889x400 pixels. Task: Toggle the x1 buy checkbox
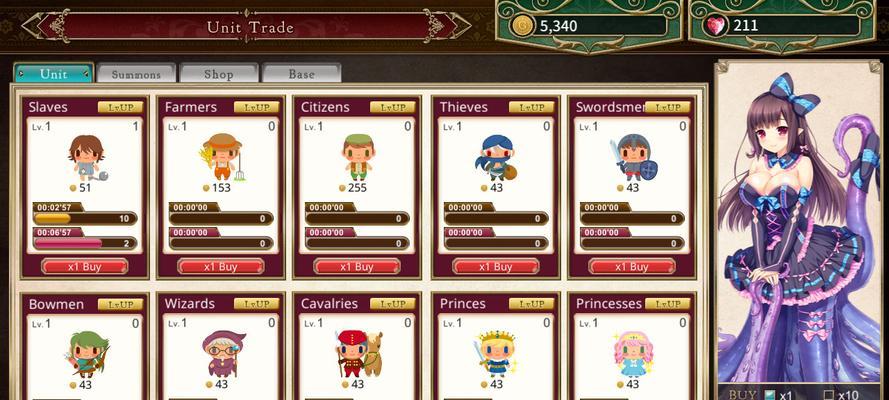coord(769,395)
